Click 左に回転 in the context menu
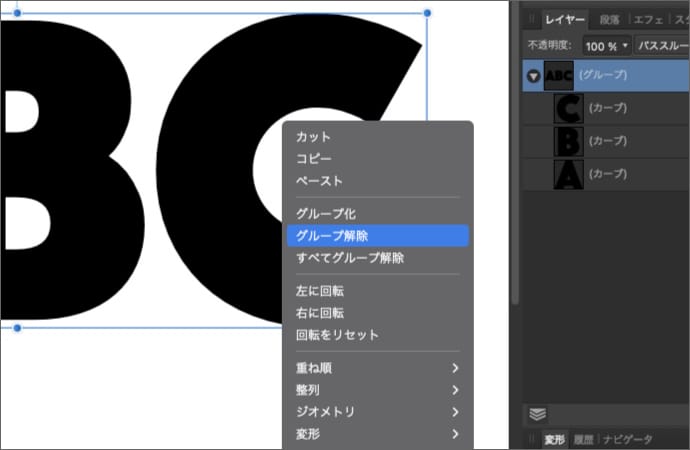The height and width of the screenshot is (450, 690). tap(320, 291)
